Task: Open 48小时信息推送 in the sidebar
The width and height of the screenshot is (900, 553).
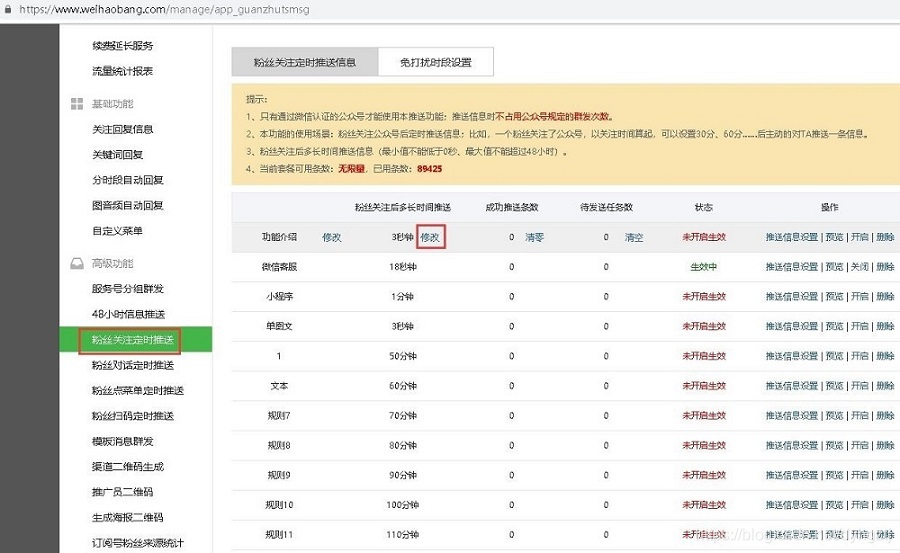Action: tap(128, 314)
